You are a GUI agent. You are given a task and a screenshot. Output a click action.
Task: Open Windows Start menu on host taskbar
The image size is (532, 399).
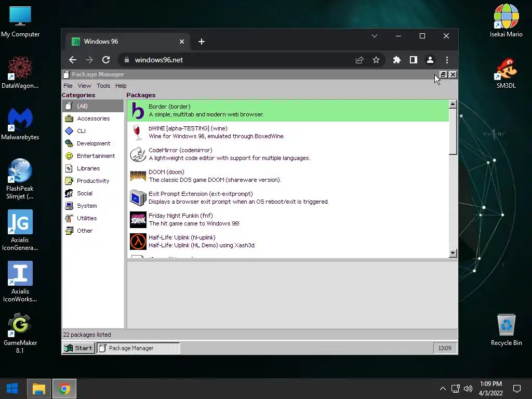click(12, 389)
